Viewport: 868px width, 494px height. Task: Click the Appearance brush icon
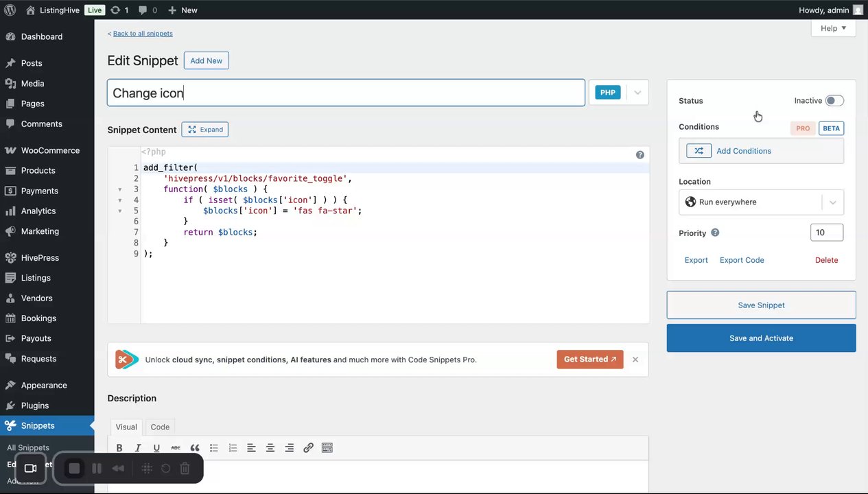pyautogui.click(x=10, y=385)
